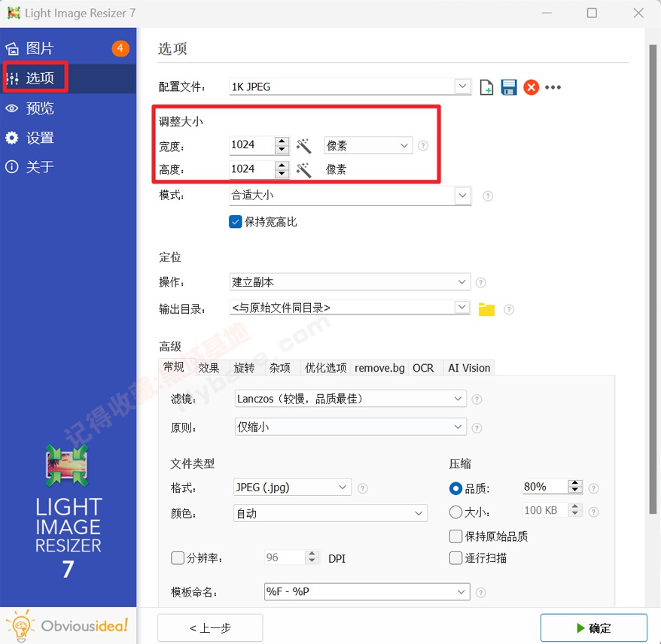This screenshot has width=661, height=644.
Task: Uncheck the 保持宽高比 checkbox
Action: pyautogui.click(x=235, y=222)
